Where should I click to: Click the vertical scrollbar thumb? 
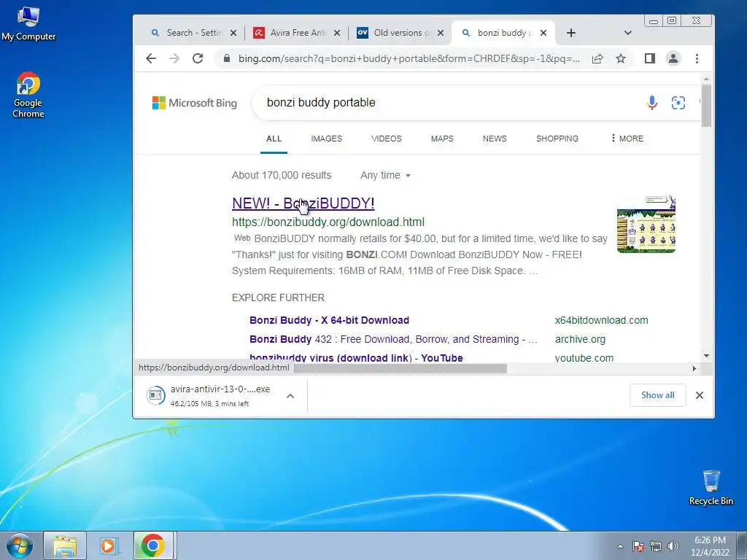coord(706,106)
